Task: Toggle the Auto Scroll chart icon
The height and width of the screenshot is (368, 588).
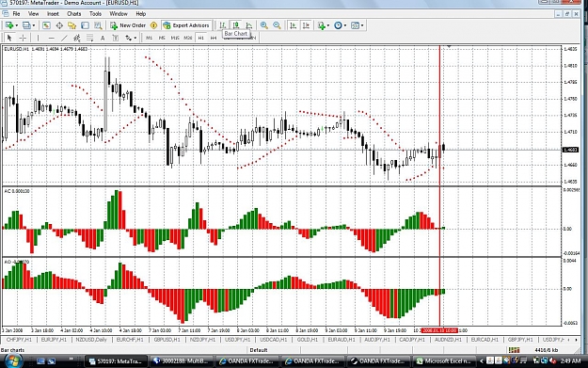Action: click(x=294, y=25)
